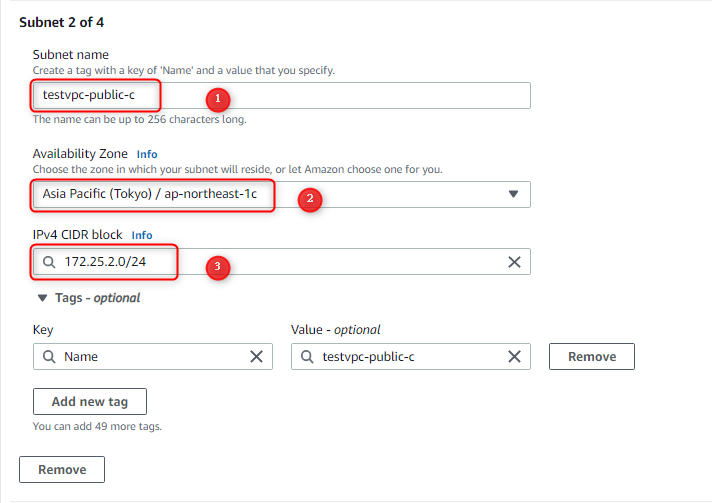Focus the Subnet name input field
Screen dimensions: 721x503
[281, 96]
